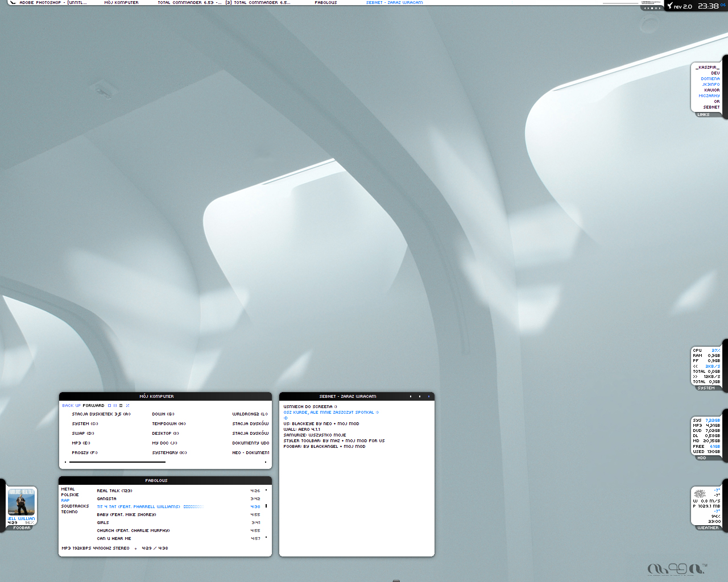
Task: Open Swap (D:) drive
Action: coord(83,434)
